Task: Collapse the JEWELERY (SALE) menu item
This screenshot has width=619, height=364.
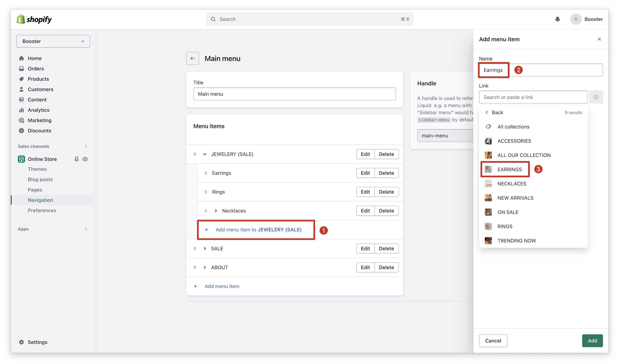Action: [205, 154]
